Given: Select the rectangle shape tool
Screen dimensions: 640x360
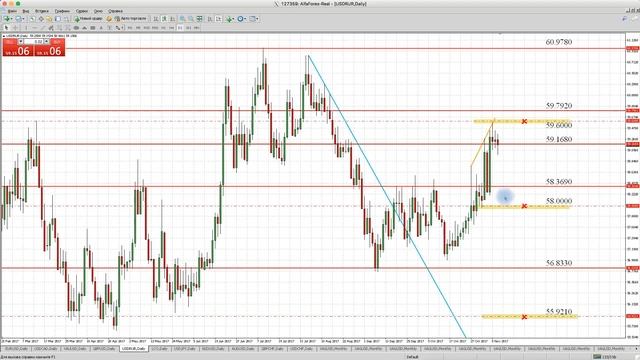Looking at the screenshot, I should point(93,28).
